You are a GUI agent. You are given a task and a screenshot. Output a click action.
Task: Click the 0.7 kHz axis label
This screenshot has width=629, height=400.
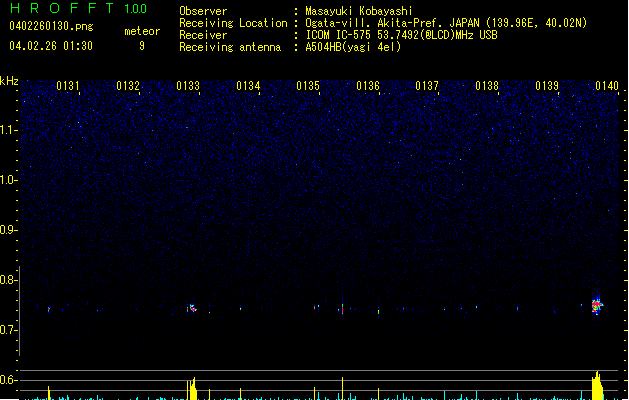point(8,330)
